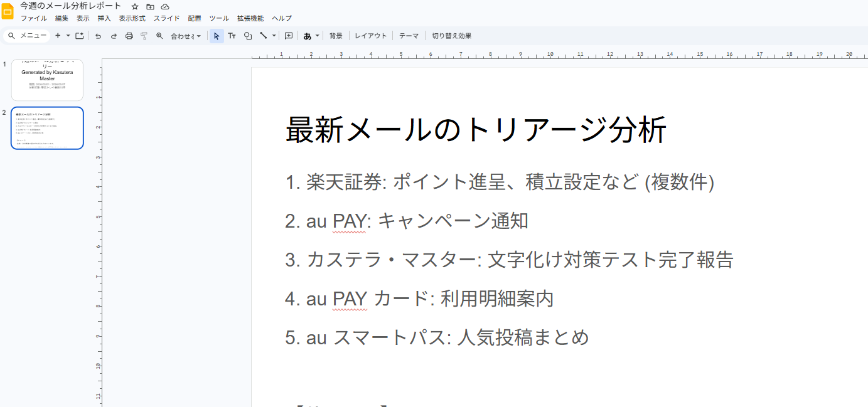Click the zoom magnifier icon
This screenshot has height=407, width=868.
click(159, 36)
